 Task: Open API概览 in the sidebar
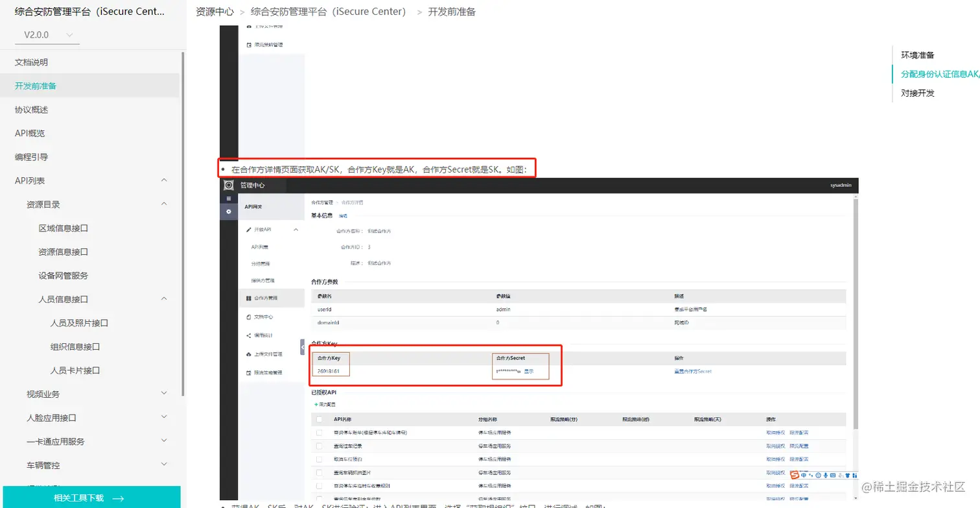pyautogui.click(x=30, y=133)
